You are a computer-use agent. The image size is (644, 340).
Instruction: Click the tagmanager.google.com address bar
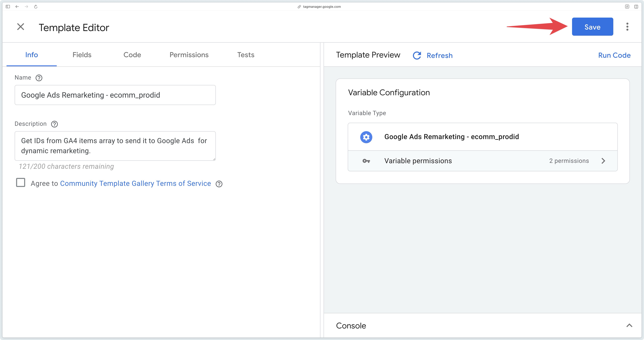tap(322, 7)
